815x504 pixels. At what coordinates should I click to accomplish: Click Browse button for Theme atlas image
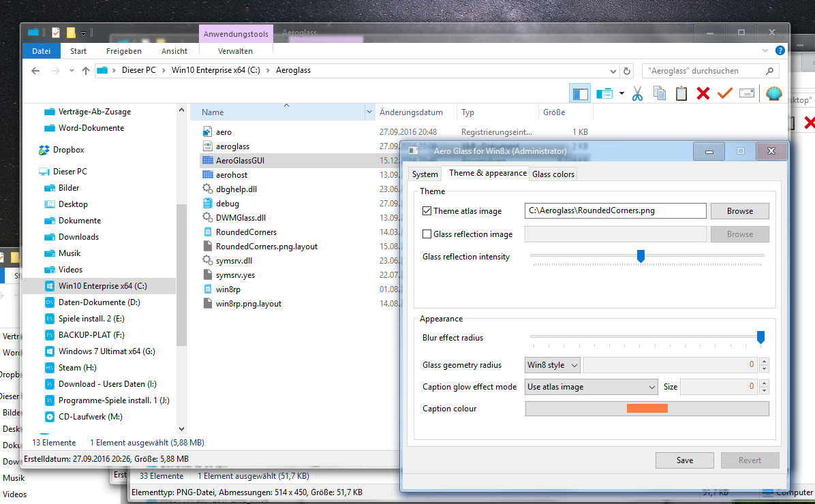(x=739, y=211)
